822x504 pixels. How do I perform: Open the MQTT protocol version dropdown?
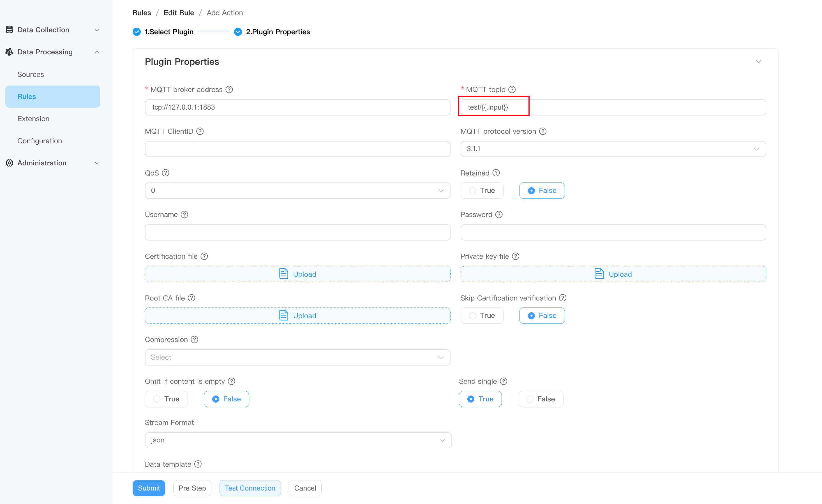[613, 149]
